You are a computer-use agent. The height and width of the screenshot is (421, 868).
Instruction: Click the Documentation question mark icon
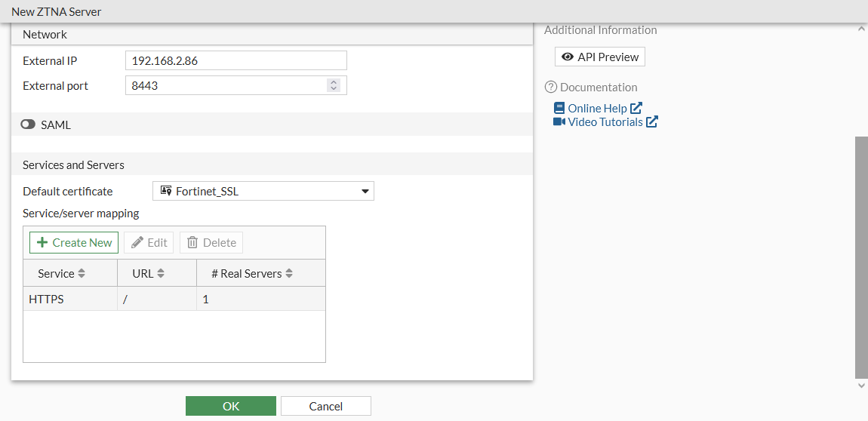550,88
